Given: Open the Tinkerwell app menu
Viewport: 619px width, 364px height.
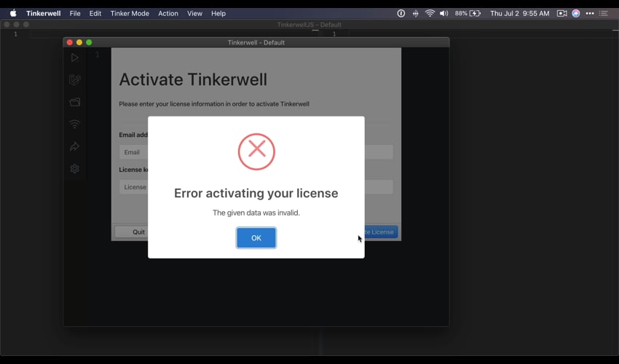Looking at the screenshot, I should [44, 13].
